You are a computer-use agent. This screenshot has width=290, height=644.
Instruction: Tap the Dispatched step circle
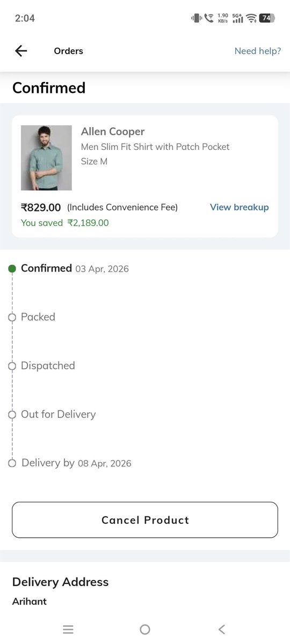12,367
